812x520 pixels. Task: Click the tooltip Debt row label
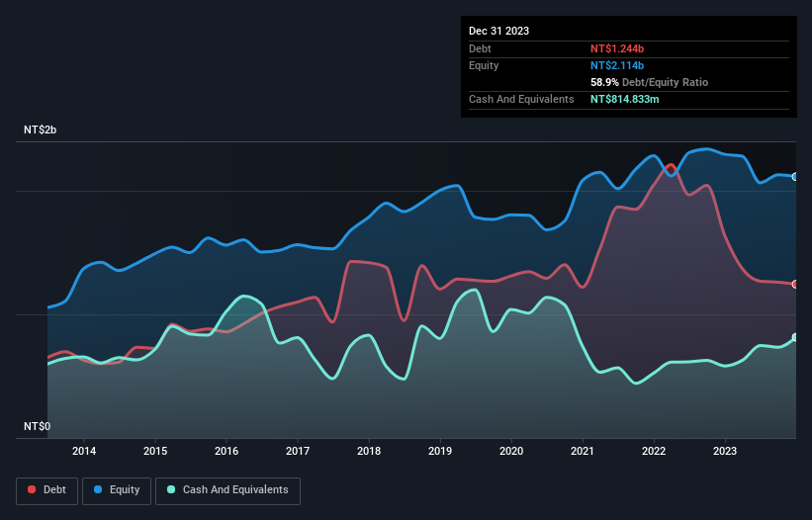tap(480, 48)
